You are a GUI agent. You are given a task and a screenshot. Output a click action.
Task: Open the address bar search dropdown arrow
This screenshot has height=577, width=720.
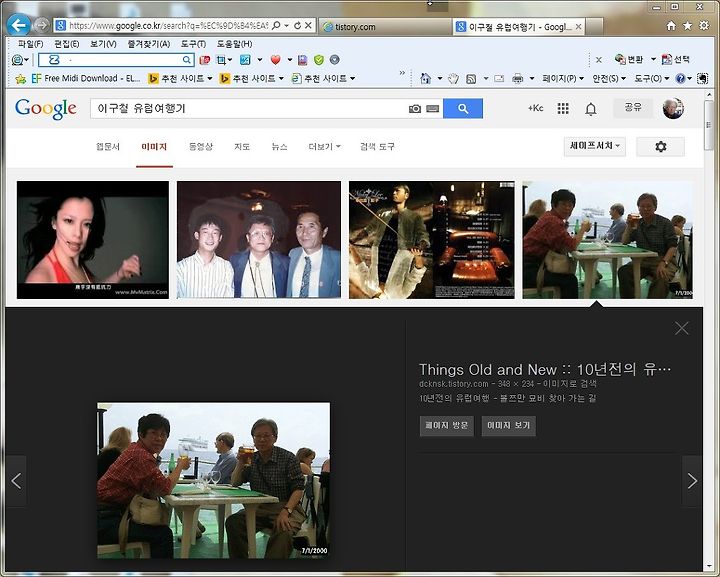[x=286, y=26]
